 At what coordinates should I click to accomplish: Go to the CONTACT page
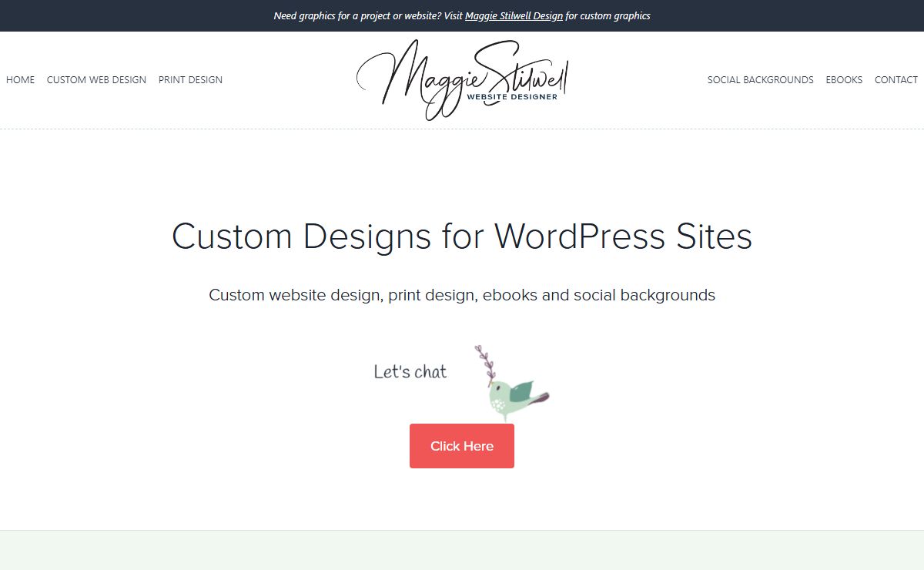896,79
